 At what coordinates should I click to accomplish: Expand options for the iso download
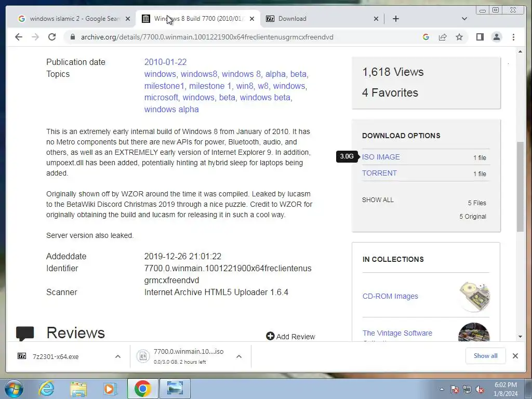(x=239, y=356)
